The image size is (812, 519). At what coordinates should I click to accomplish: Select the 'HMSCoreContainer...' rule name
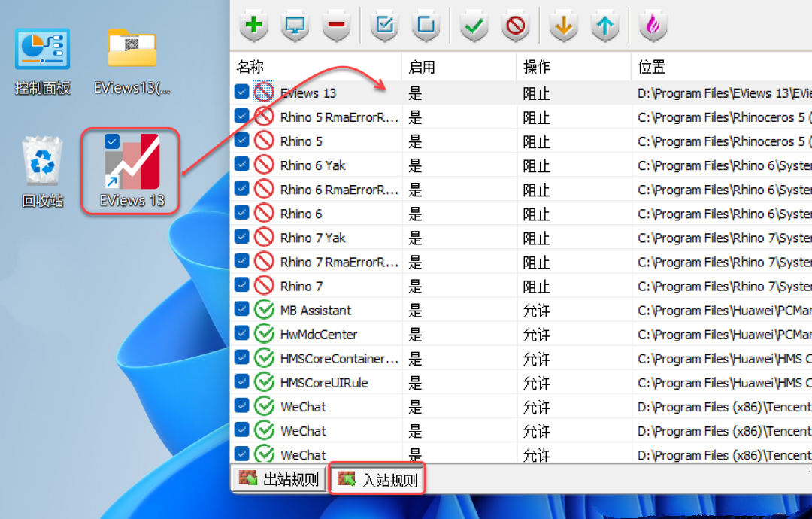pyautogui.click(x=340, y=359)
